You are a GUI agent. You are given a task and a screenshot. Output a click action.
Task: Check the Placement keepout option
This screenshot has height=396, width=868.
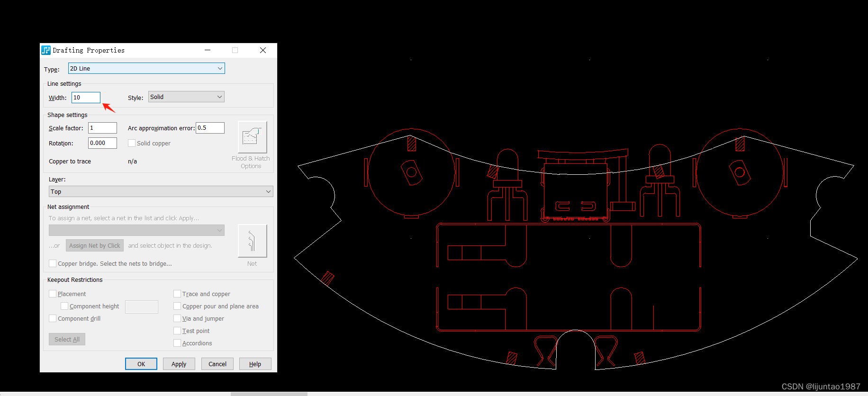point(53,294)
